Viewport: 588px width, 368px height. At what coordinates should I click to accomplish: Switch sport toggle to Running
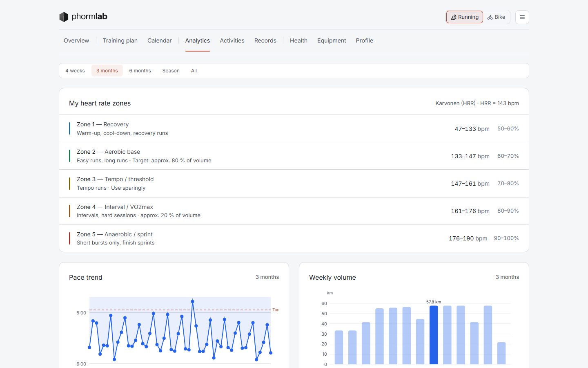point(465,17)
